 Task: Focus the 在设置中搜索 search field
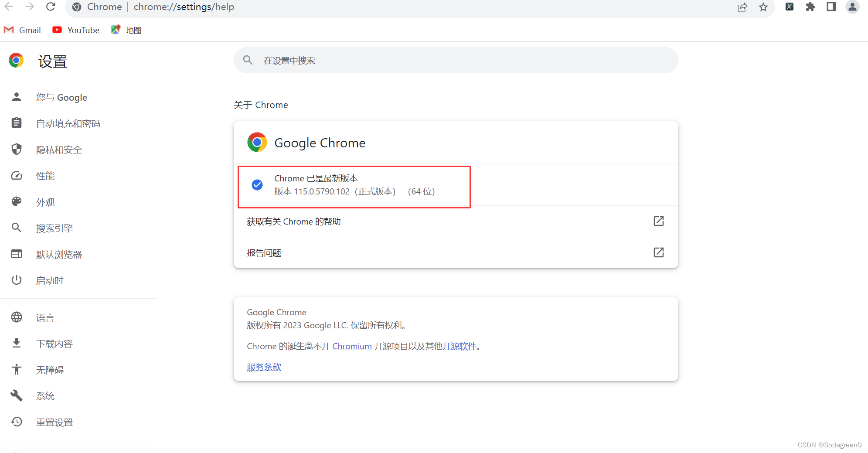tap(456, 60)
